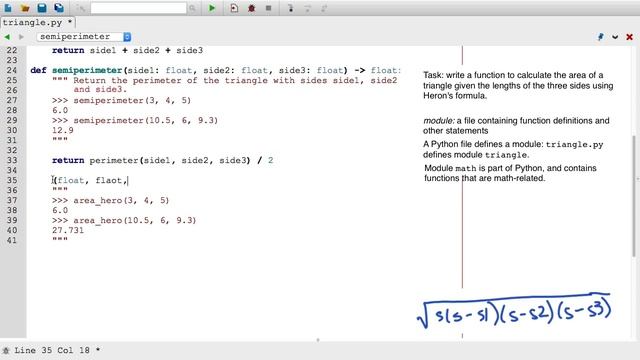Click 'return perimeter(side1, side2, side3) / 2' line

click(162, 160)
